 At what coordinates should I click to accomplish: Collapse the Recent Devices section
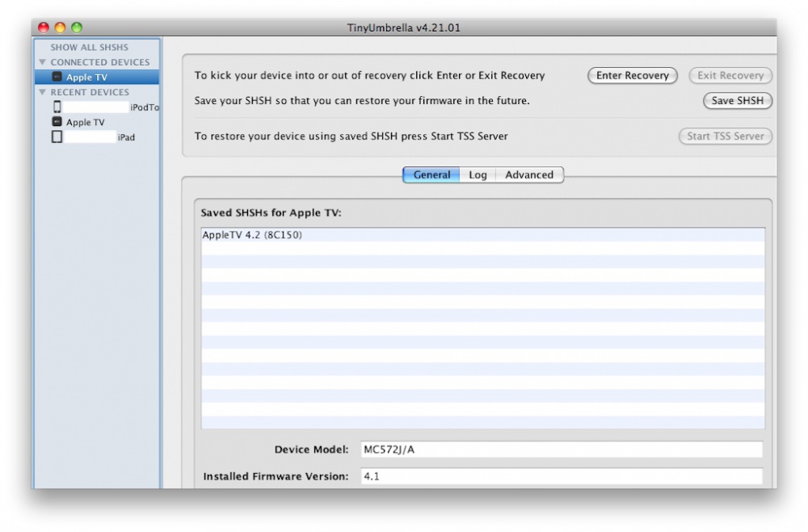click(x=42, y=92)
